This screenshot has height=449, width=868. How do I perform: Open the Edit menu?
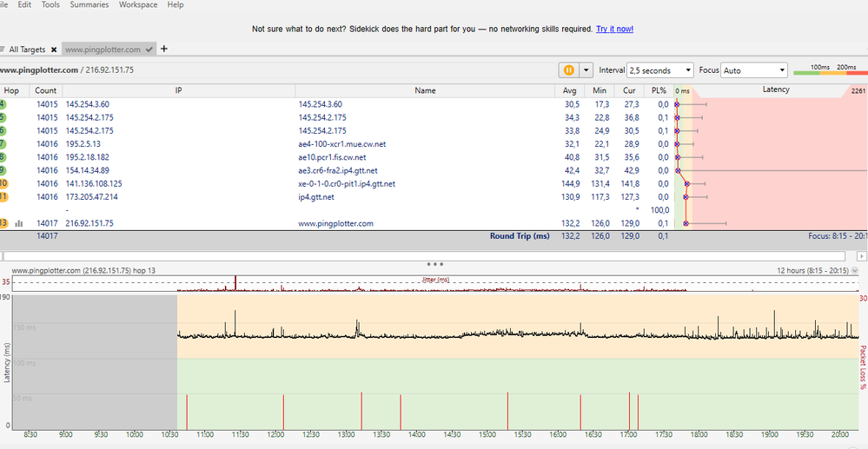(x=24, y=4)
